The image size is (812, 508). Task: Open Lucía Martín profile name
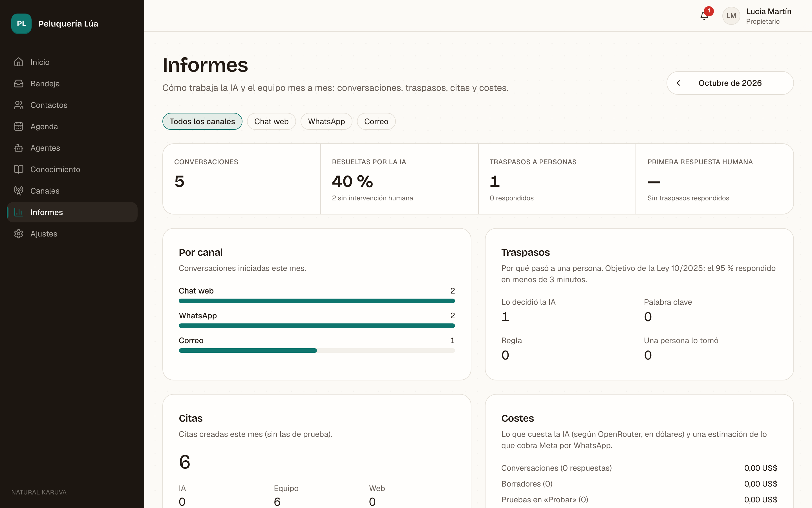pyautogui.click(x=769, y=11)
